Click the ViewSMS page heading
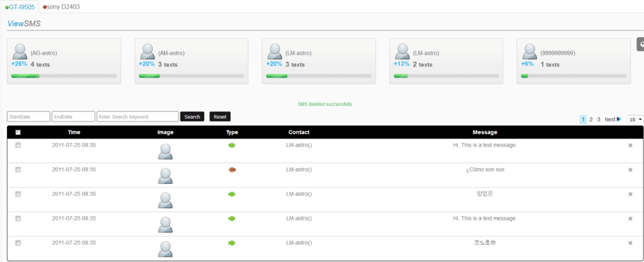Image resolution: width=644 pixels, height=262 pixels. [24, 24]
